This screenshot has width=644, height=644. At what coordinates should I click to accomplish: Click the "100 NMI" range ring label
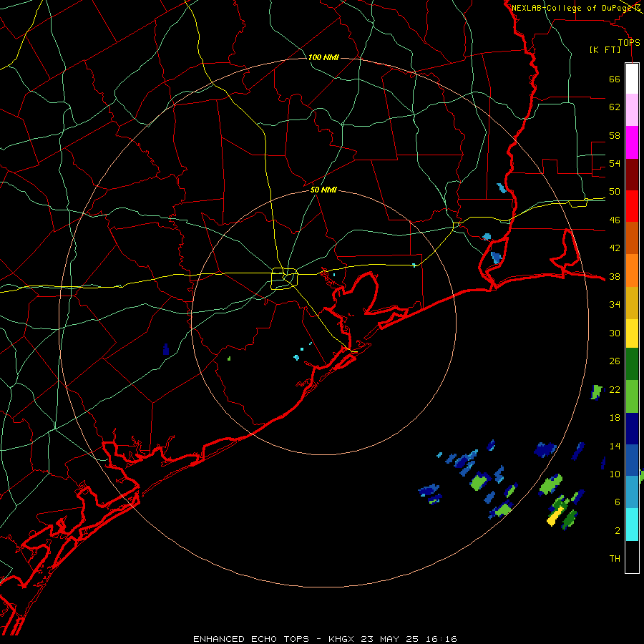click(x=323, y=57)
